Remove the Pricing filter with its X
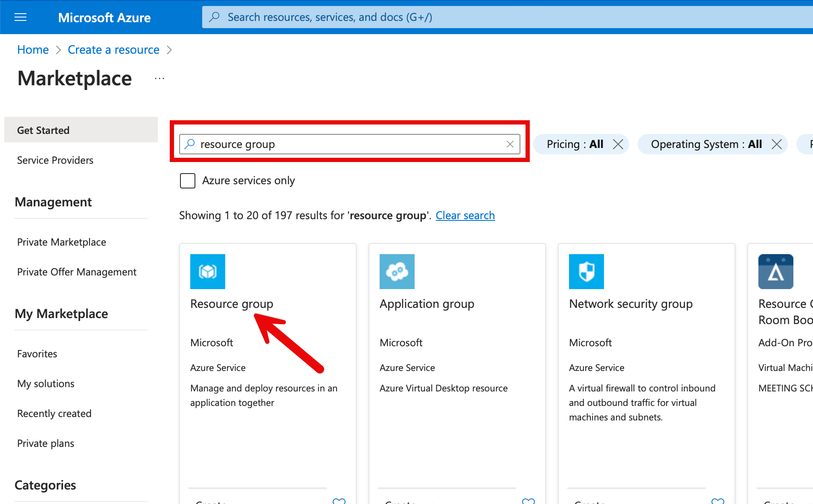The height and width of the screenshot is (504, 813). pos(618,144)
